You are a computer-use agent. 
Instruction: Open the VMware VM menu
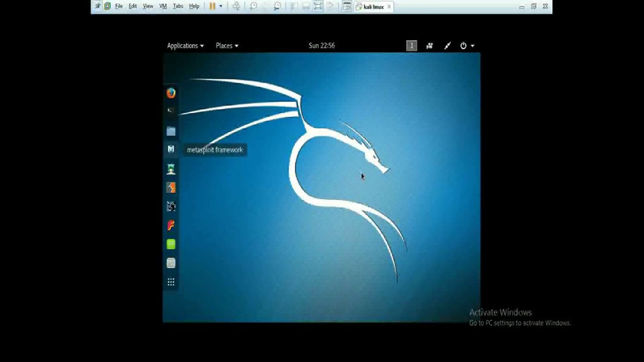(x=163, y=7)
